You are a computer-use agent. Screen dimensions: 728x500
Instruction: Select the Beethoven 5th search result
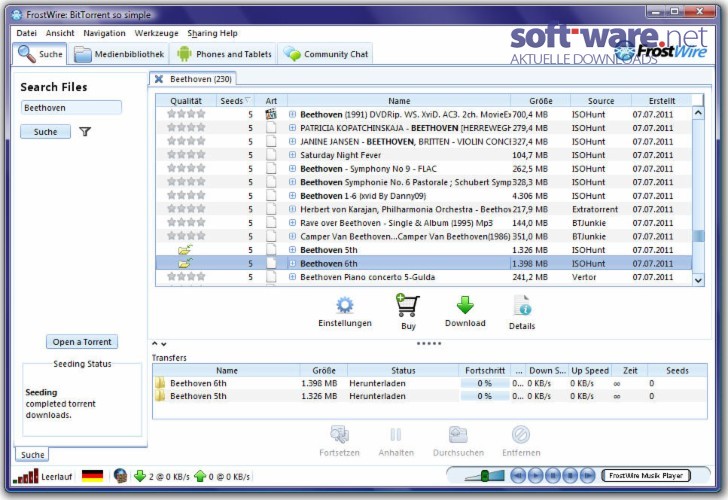(424, 250)
